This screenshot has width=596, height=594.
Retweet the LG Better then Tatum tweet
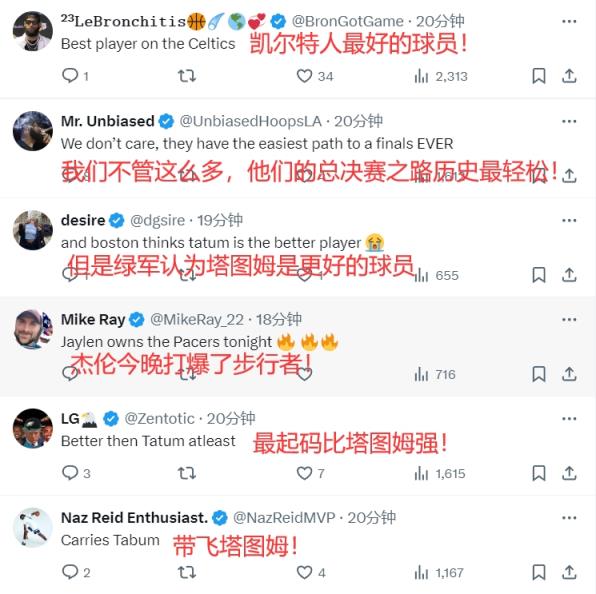tap(187, 473)
